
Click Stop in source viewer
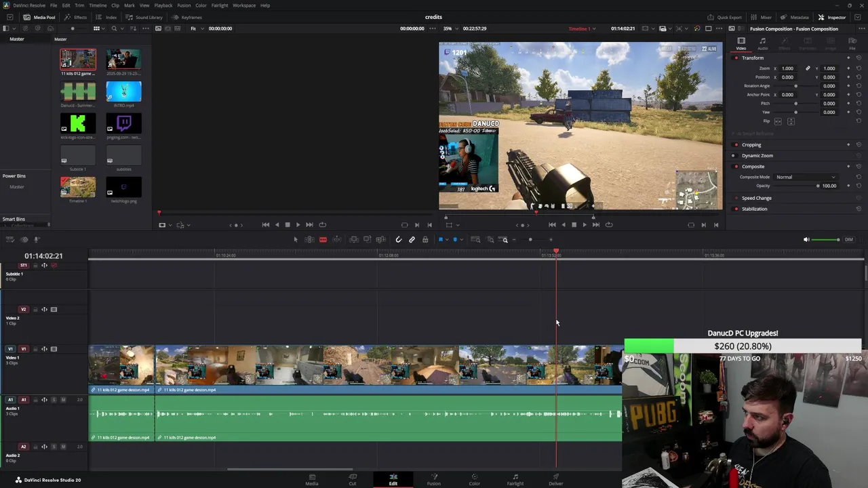(x=287, y=224)
